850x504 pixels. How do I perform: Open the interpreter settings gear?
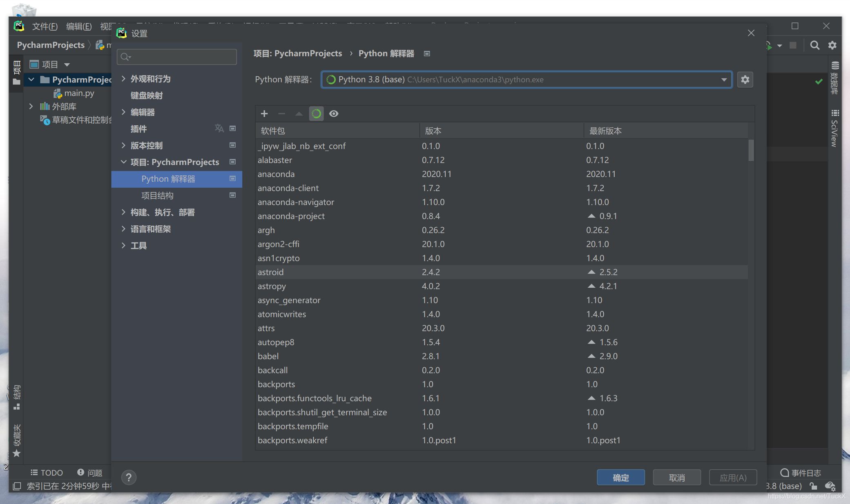pyautogui.click(x=745, y=80)
